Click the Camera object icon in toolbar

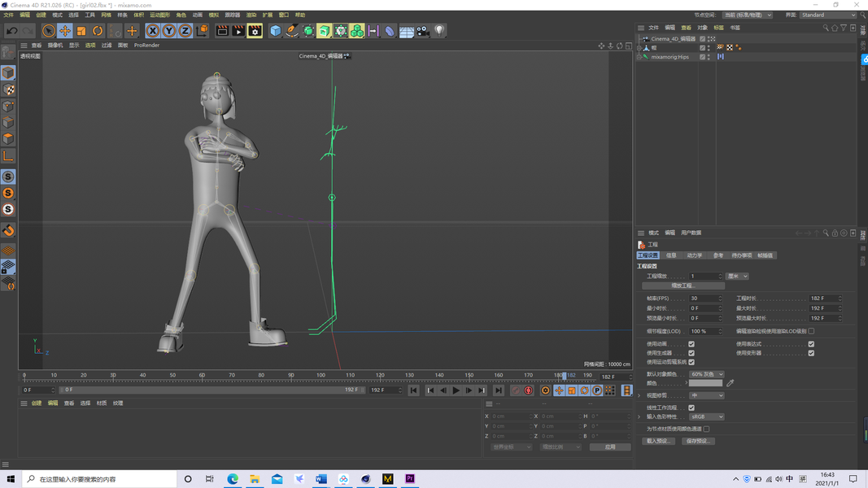pos(423,31)
